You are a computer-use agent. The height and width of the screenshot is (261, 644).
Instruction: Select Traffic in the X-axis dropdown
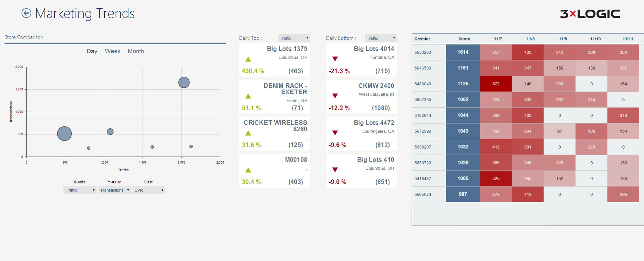pos(79,190)
